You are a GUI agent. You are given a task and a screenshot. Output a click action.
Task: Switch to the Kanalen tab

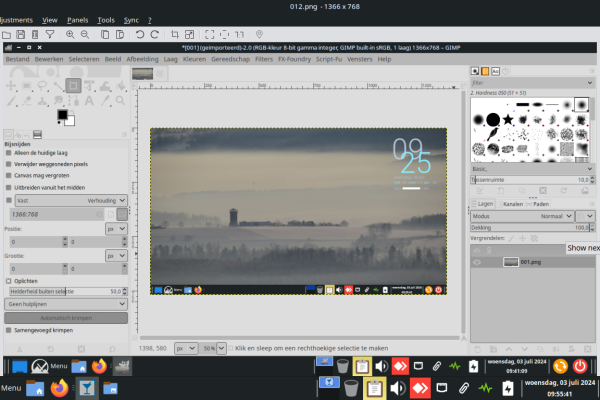(512, 203)
